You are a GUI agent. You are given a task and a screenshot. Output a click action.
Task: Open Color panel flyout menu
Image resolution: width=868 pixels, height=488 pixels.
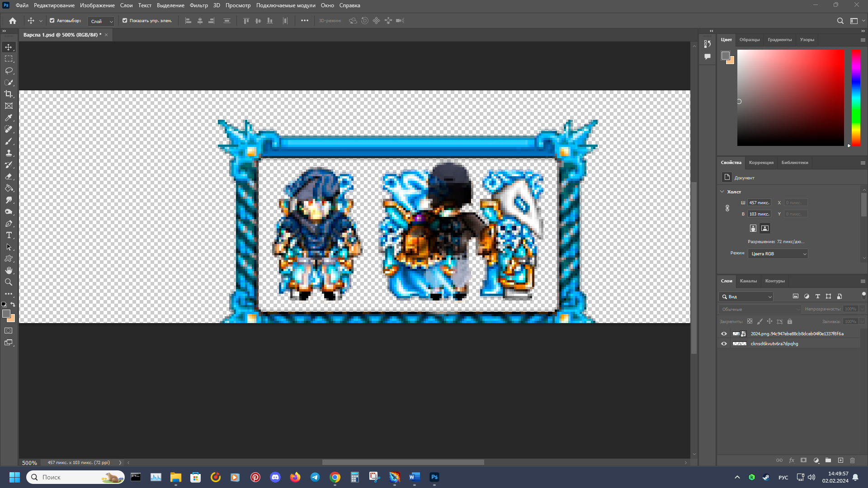pyautogui.click(x=863, y=40)
